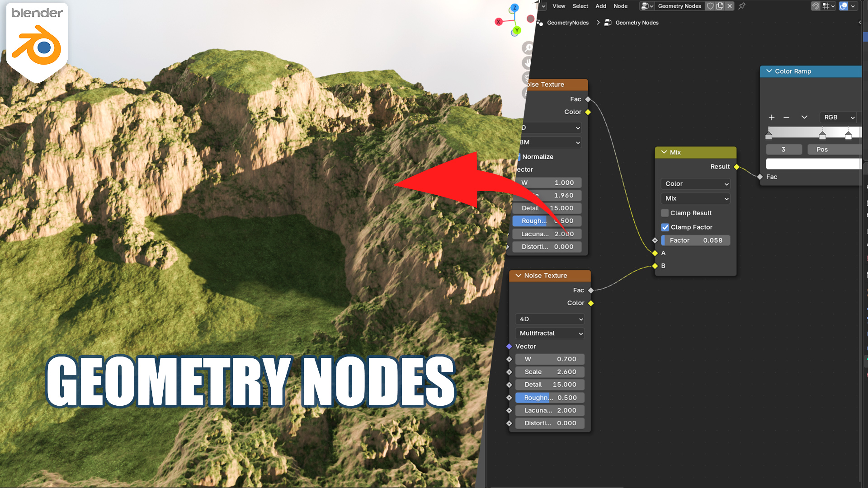
Task: Disable Clamp Factor on the Mix node
Action: 665,227
